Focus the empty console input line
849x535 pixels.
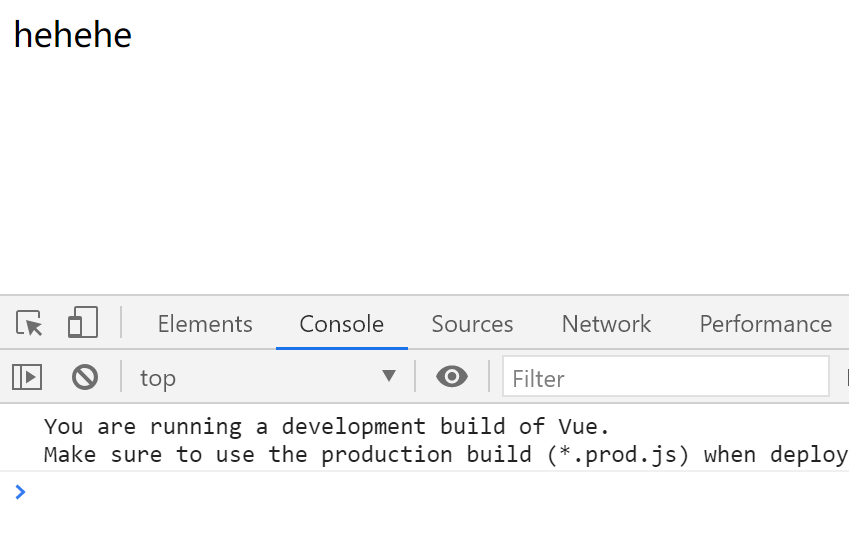(x=400, y=491)
